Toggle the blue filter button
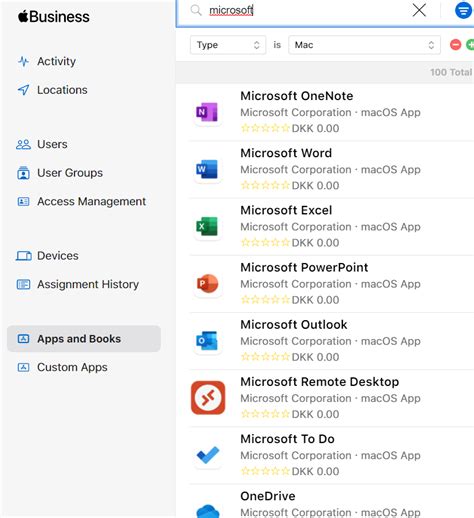 [x=463, y=10]
